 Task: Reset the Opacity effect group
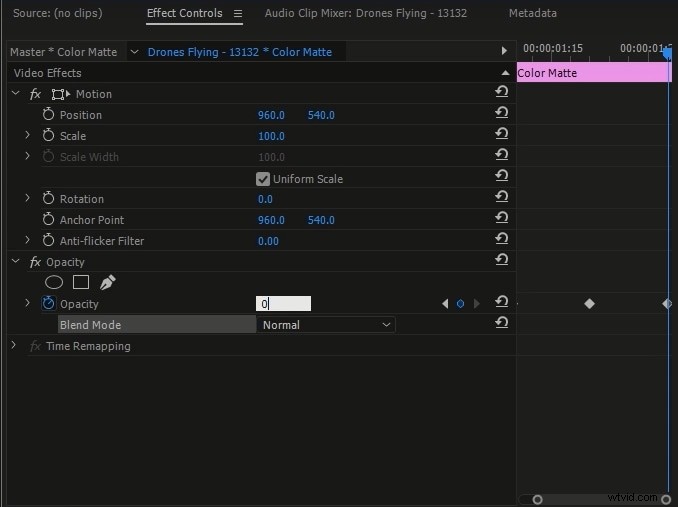[x=502, y=260]
